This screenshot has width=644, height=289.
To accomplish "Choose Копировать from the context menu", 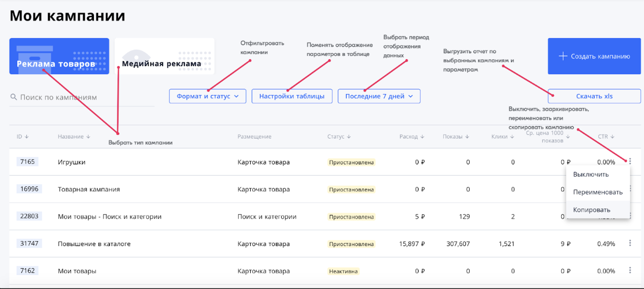I will [591, 209].
